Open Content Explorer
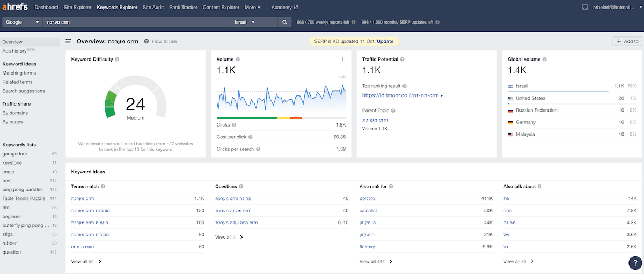The height and width of the screenshot is (274, 644). click(221, 8)
